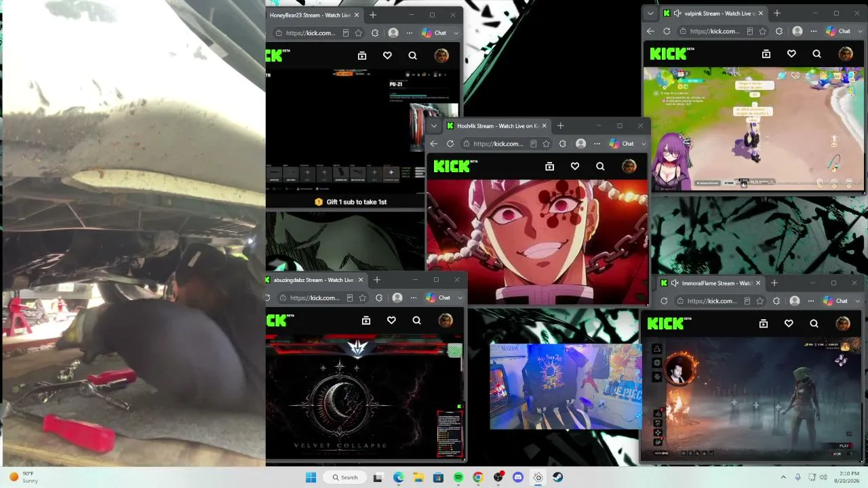Reload the page in Hosh4k window
Viewport: 868px width, 488px height.
[450, 144]
